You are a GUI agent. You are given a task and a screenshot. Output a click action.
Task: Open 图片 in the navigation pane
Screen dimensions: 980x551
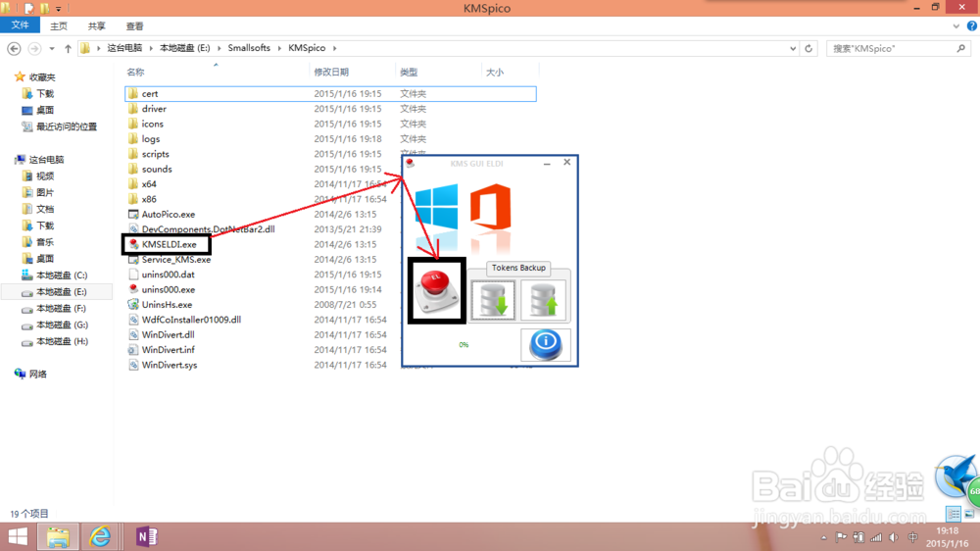coord(44,192)
